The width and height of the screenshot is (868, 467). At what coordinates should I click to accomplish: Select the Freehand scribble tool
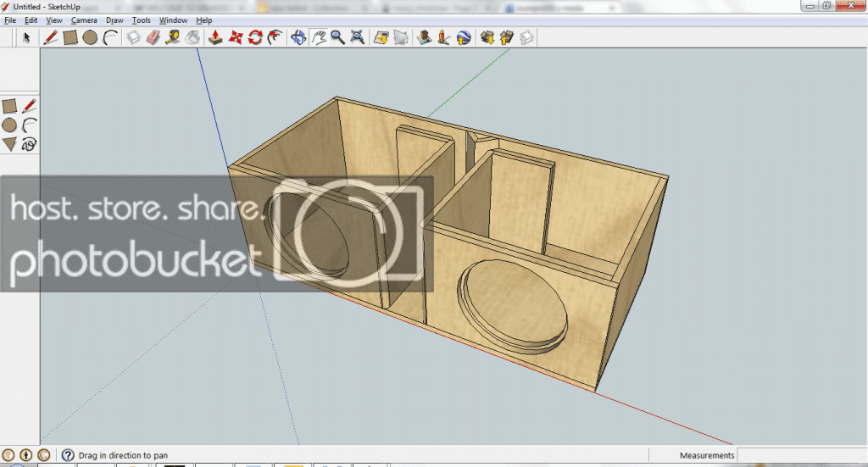(30, 144)
